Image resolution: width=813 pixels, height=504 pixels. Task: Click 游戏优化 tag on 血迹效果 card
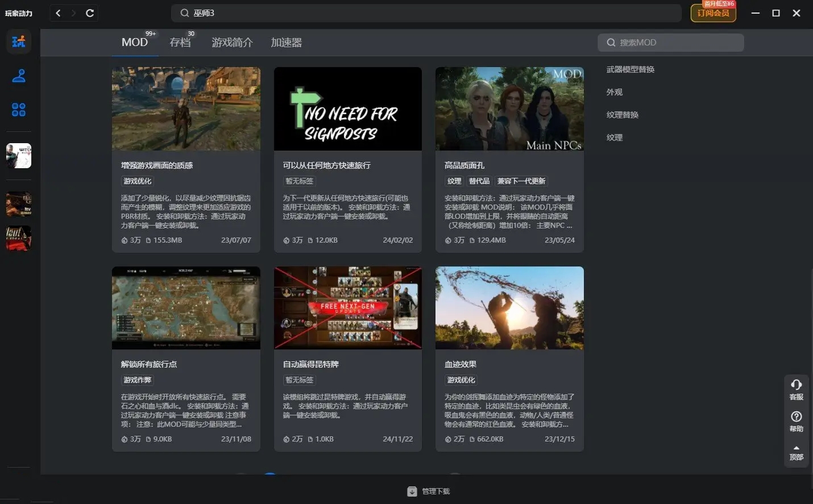[x=461, y=380]
